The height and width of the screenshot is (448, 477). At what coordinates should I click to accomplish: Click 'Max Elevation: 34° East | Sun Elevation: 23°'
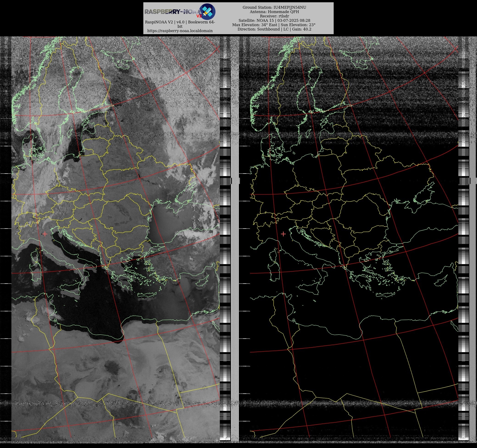pyautogui.click(x=274, y=25)
